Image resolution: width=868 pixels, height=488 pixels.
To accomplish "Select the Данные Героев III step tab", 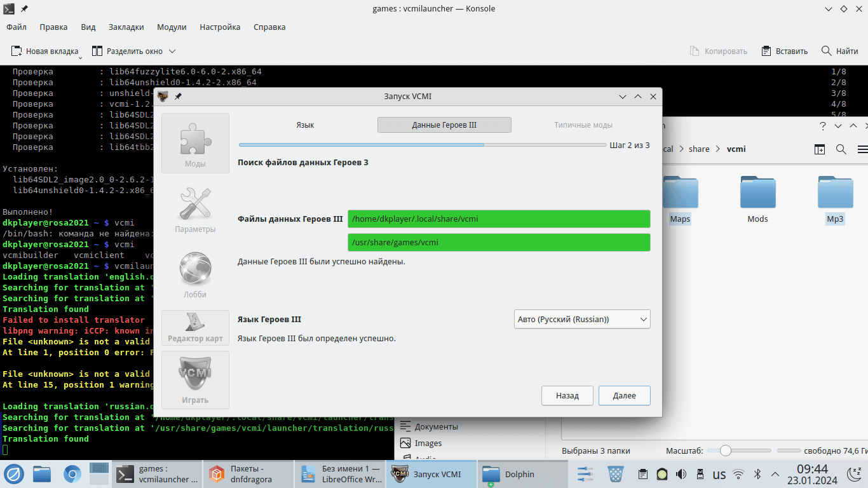I will click(x=444, y=125).
